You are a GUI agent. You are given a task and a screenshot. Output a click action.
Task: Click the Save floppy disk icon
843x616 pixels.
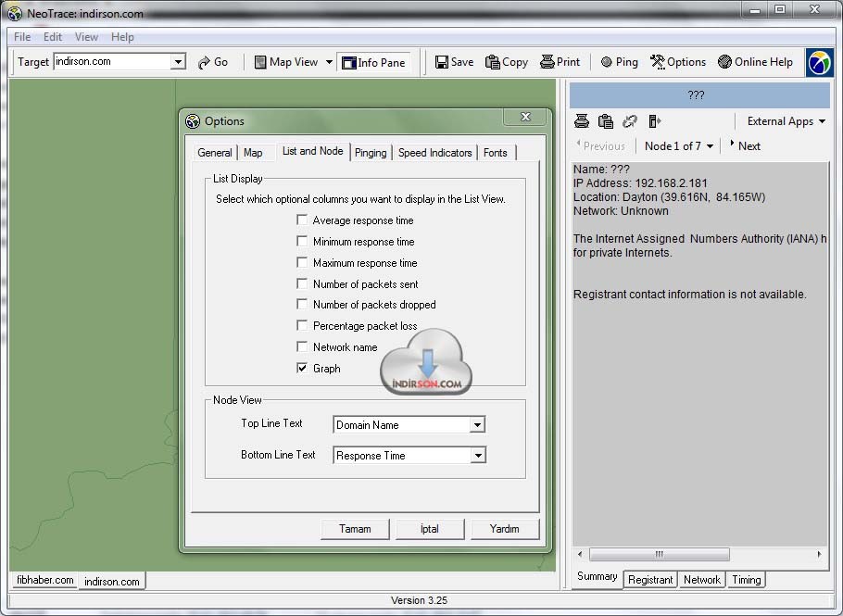441,62
